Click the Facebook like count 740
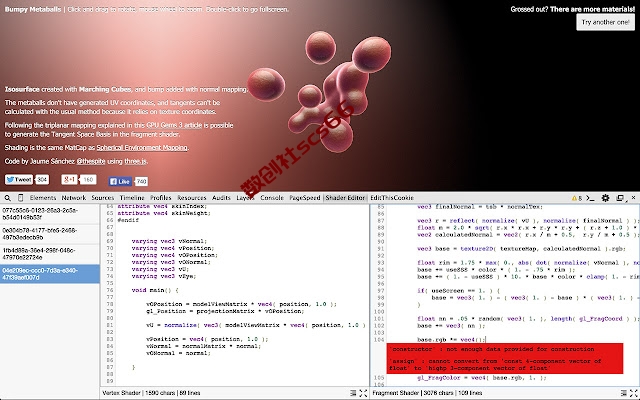 click(141, 181)
